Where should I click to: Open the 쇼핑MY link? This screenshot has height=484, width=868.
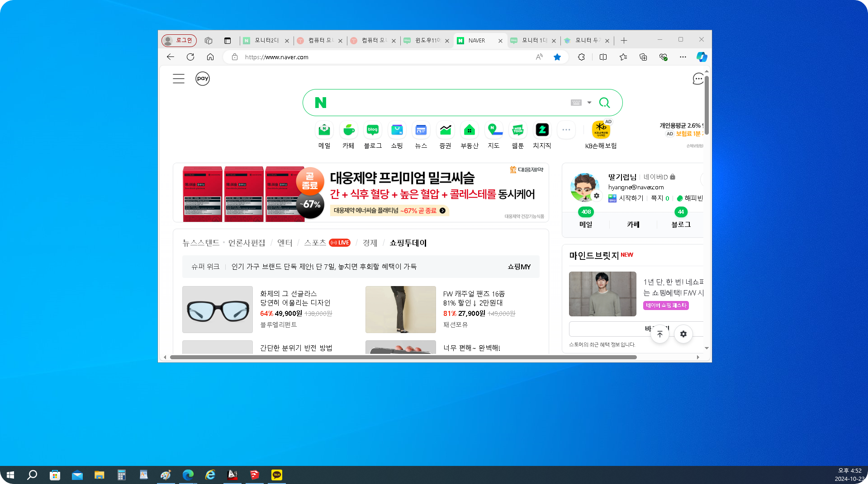[x=519, y=267]
